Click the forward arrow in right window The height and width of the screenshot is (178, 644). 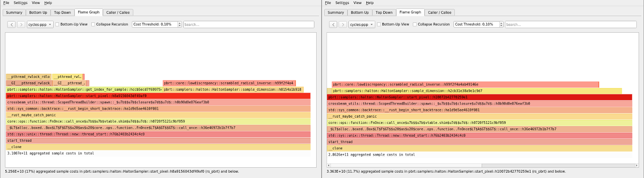[343, 25]
